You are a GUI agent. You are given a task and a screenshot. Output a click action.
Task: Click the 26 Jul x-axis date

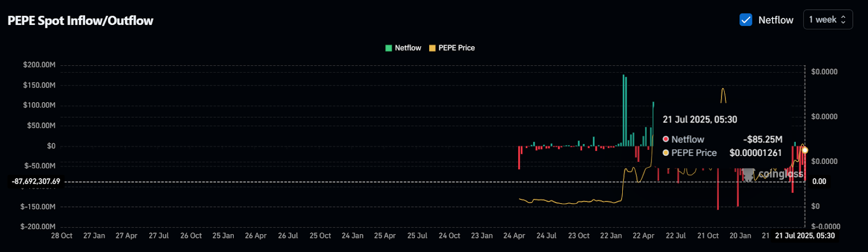pyautogui.click(x=288, y=236)
